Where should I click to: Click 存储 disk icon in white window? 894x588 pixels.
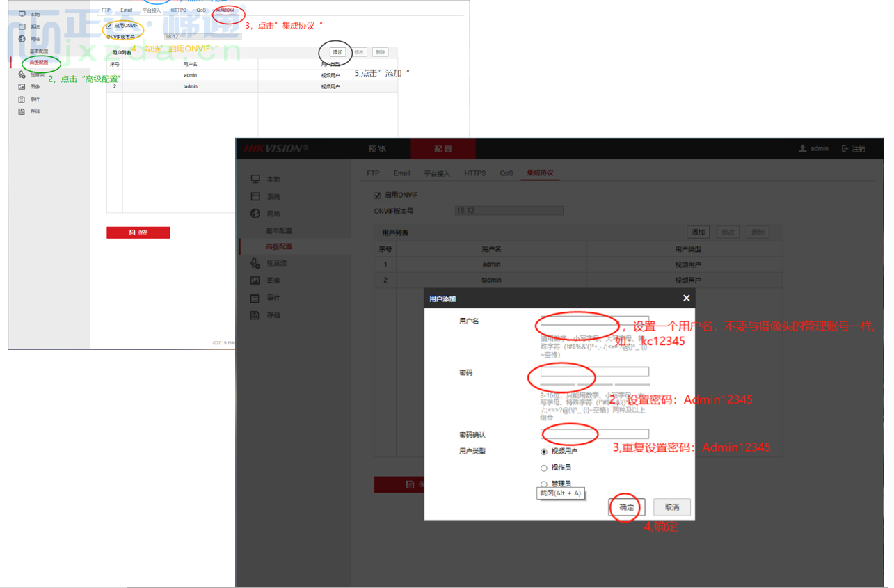22,111
